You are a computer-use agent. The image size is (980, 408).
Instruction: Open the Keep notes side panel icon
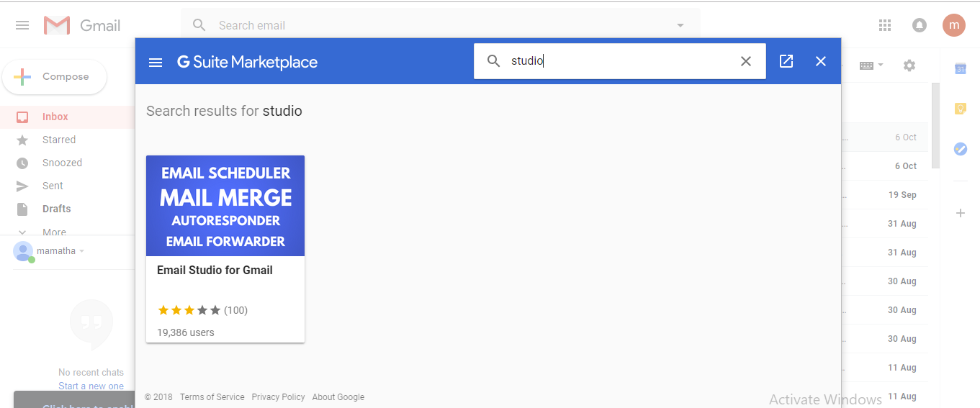(960, 109)
